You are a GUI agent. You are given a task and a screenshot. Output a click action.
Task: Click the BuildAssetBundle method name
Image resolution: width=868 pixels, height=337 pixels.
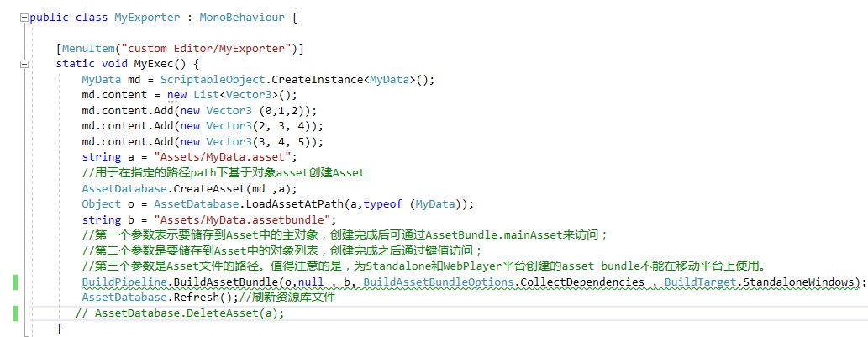[224, 282]
